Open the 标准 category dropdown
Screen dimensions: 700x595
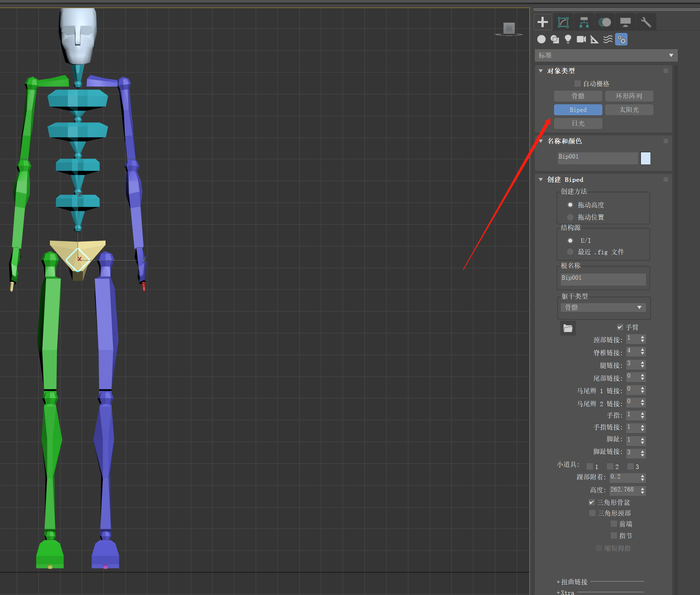point(606,55)
